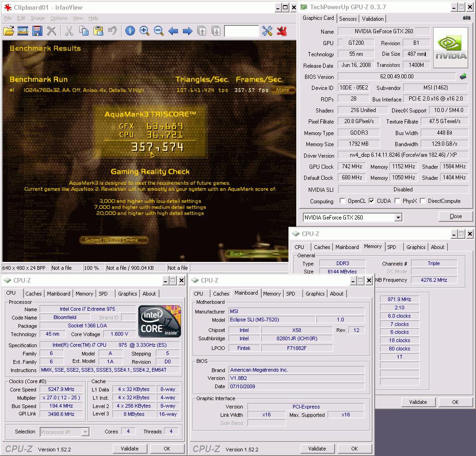Open file via IrfanView folder icon
The height and width of the screenshot is (456, 476).
tap(8, 31)
